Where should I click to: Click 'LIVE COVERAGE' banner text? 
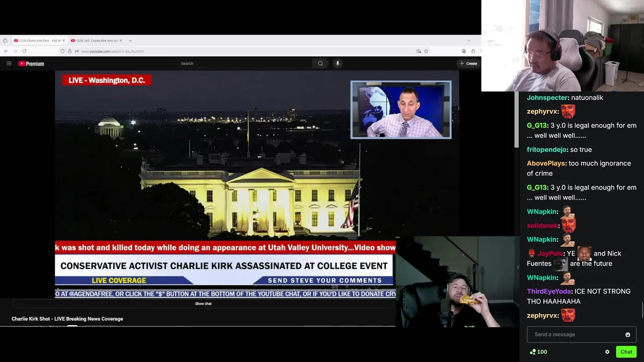pyautogui.click(x=119, y=281)
